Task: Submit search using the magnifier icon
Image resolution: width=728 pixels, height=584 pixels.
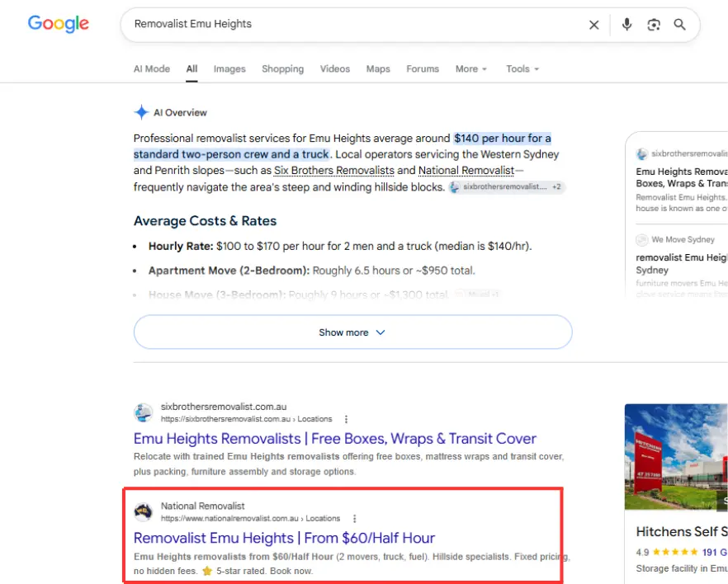Action: pyautogui.click(x=680, y=24)
